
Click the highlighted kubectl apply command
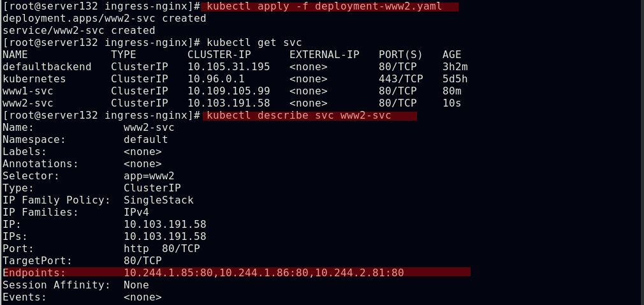[331, 7]
